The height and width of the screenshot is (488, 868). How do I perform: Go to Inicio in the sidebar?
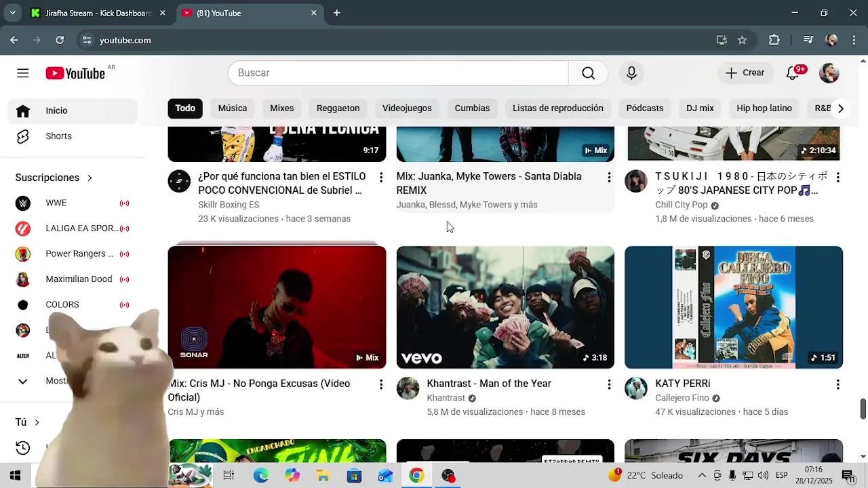tap(73, 111)
